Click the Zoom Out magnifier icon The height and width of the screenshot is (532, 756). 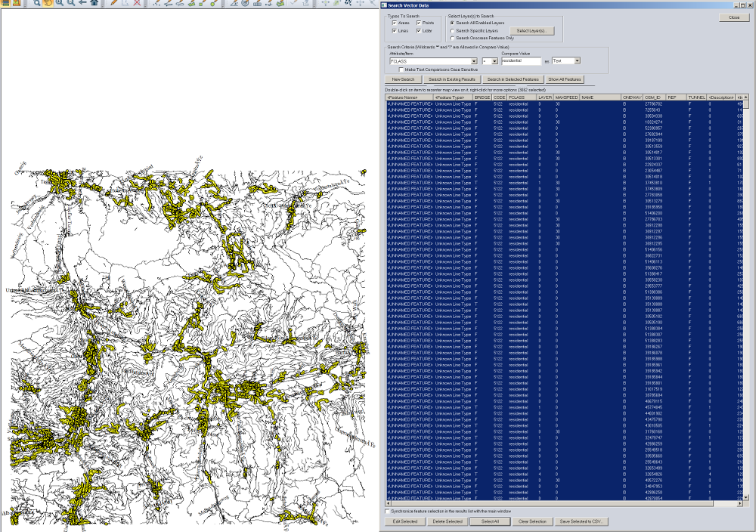(x=70, y=3)
